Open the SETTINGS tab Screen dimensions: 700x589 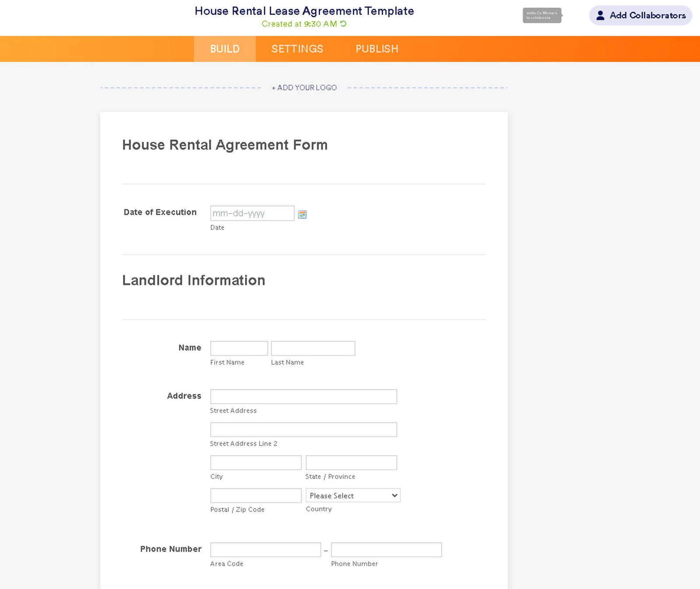pos(297,49)
